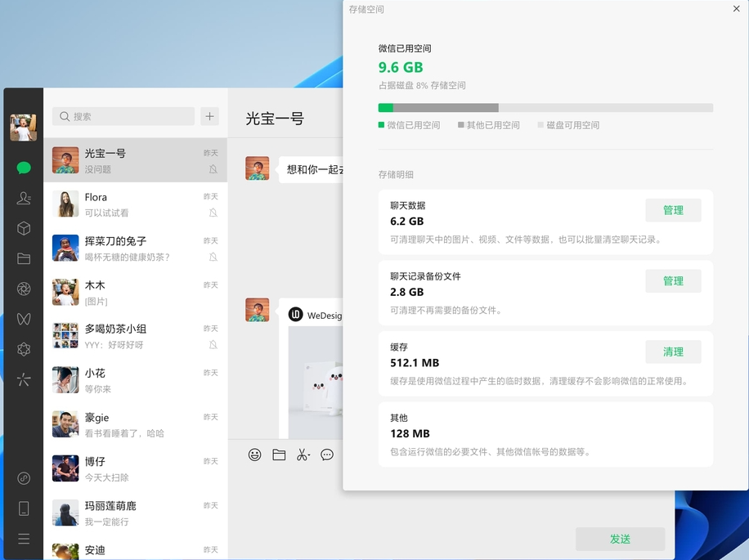
Task: Click mute bell icon on Flora chat
Action: [x=213, y=213]
